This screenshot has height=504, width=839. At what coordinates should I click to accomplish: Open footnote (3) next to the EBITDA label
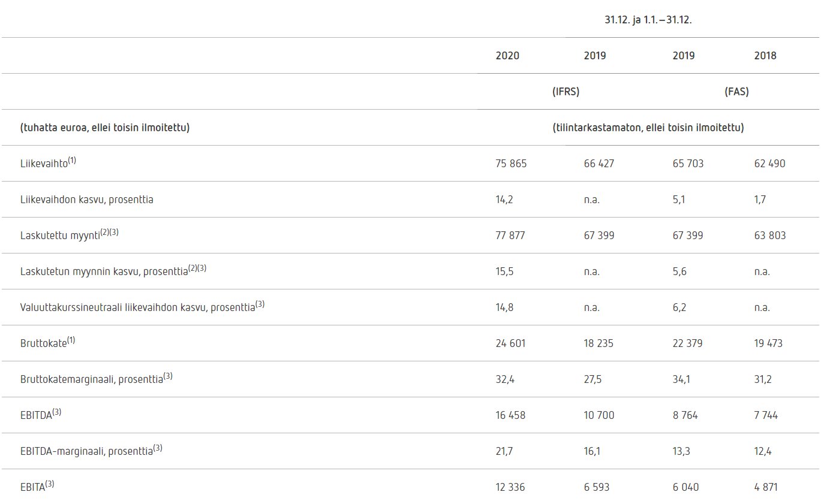[56, 412]
